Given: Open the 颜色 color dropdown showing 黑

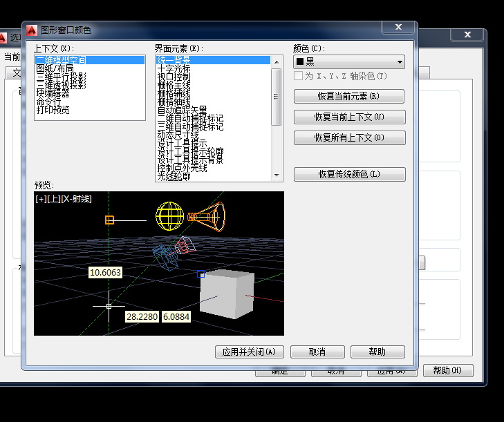Looking at the screenshot, I should coord(348,61).
